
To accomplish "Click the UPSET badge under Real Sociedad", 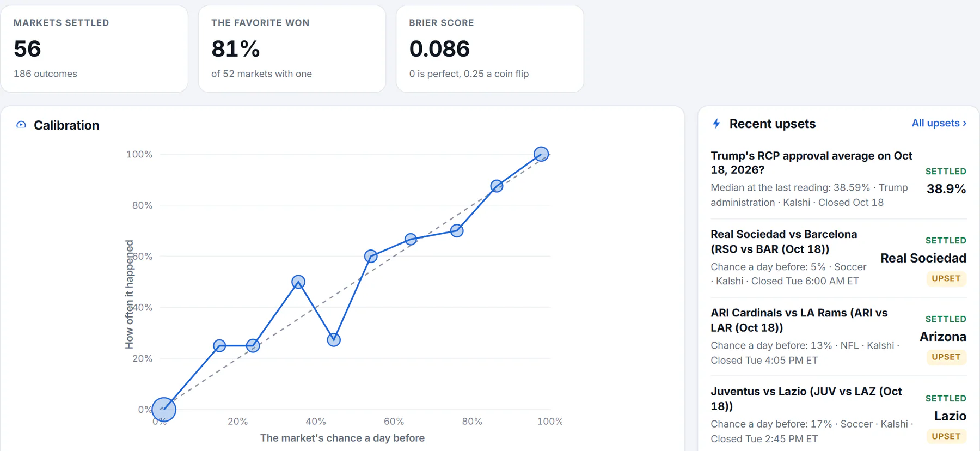I will 946,278.
